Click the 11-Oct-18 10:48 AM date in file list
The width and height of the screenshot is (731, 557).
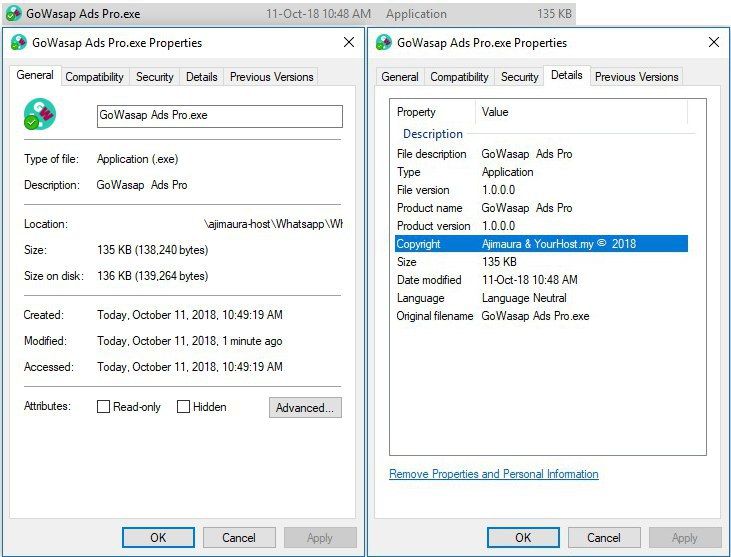(318, 14)
